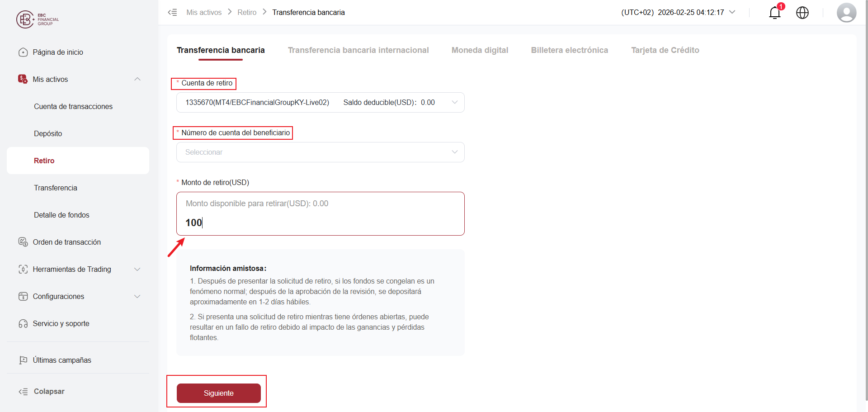Viewport: 868px width, 412px height.
Task: Open notifications bell icon
Action: point(775,13)
